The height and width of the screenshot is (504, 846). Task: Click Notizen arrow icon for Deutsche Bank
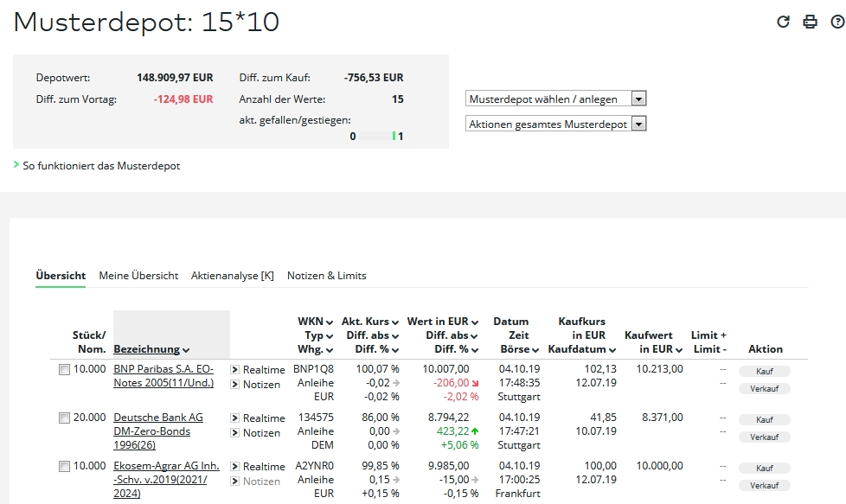234,433
